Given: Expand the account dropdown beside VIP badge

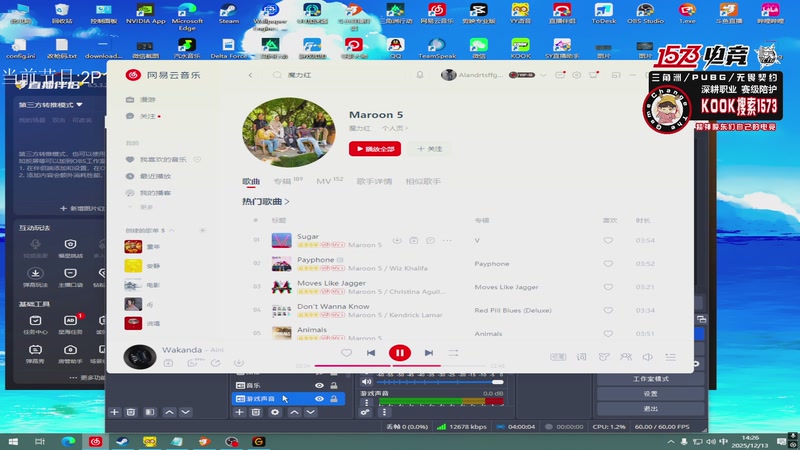Looking at the screenshot, I should click(543, 75).
